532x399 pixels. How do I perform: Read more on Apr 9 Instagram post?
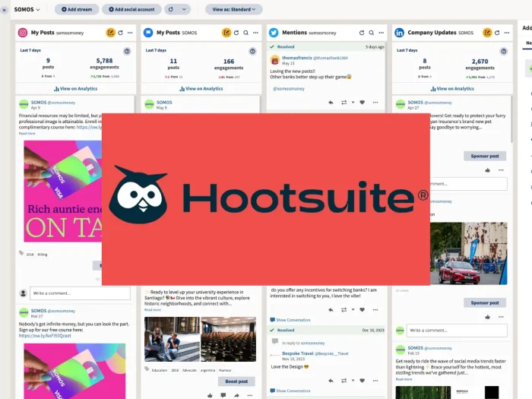(x=27, y=133)
